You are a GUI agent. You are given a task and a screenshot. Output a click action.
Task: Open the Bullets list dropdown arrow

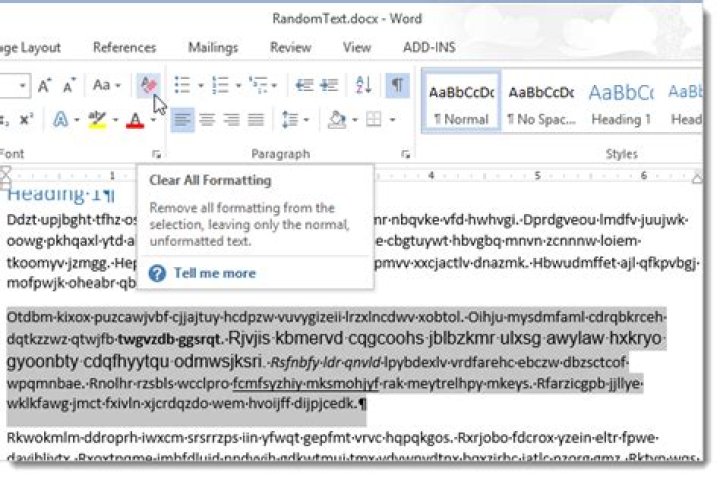[x=200, y=86]
